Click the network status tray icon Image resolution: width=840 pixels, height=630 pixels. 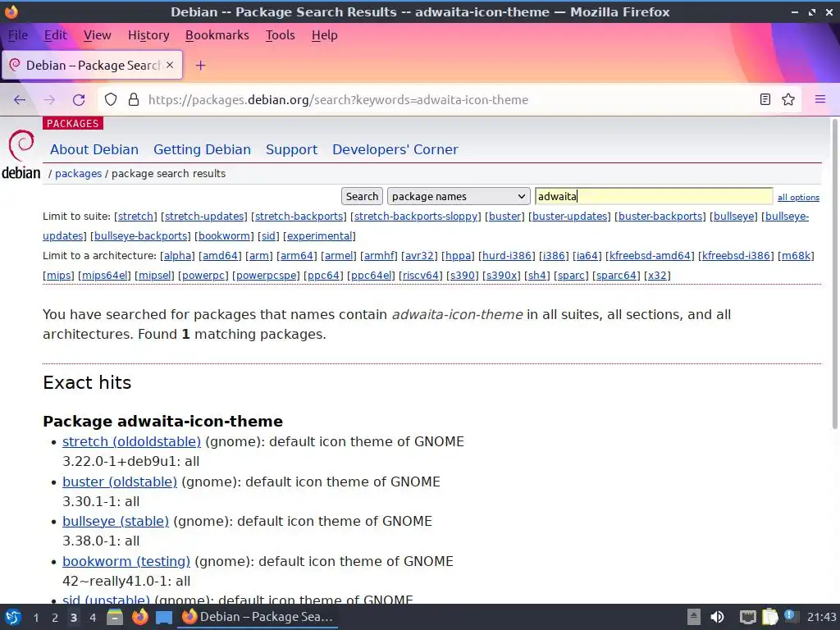coord(747,617)
